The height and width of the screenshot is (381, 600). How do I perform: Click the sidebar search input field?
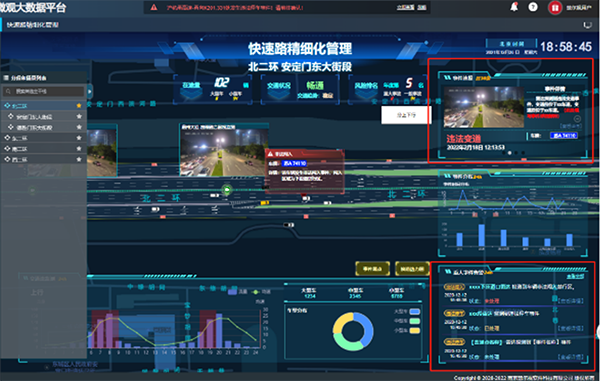tap(43, 91)
